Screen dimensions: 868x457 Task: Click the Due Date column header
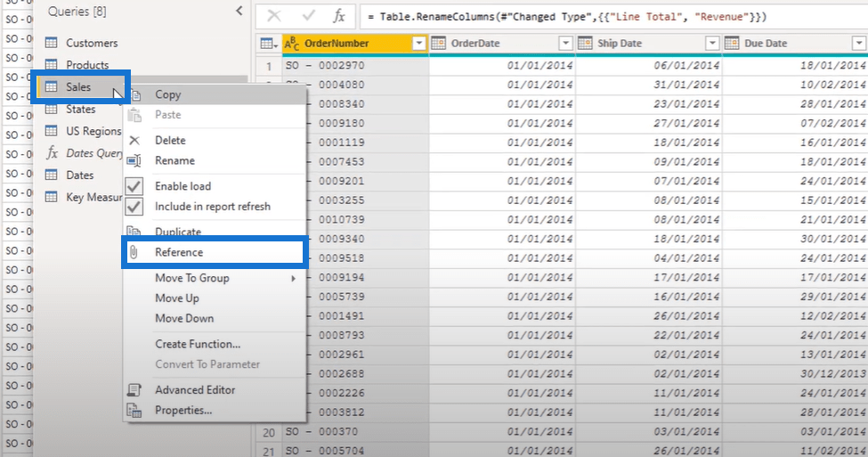point(795,44)
